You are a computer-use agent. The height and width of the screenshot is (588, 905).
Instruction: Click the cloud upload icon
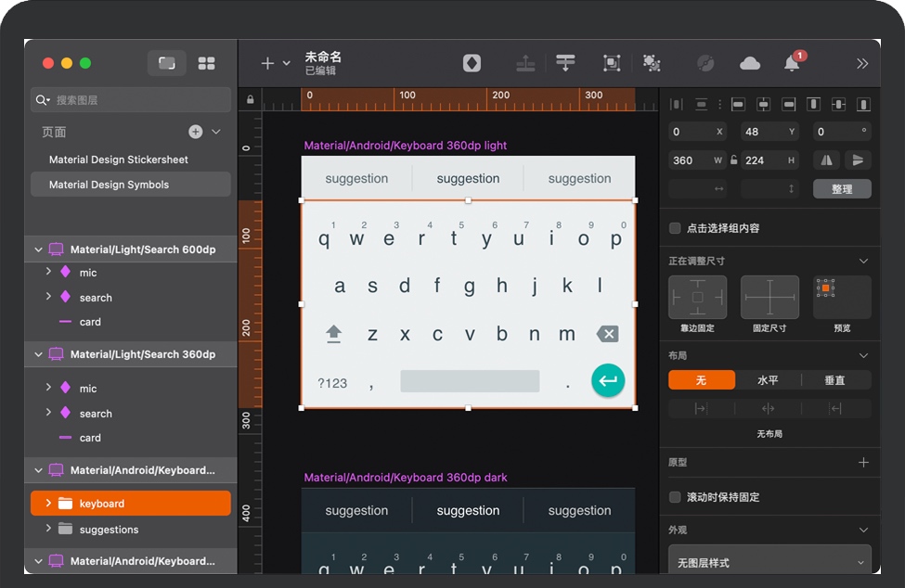[x=750, y=63]
